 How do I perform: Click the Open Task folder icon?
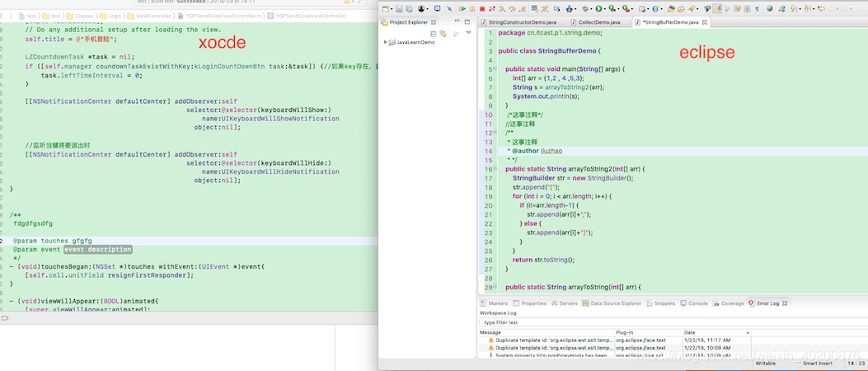[x=681, y=9]
